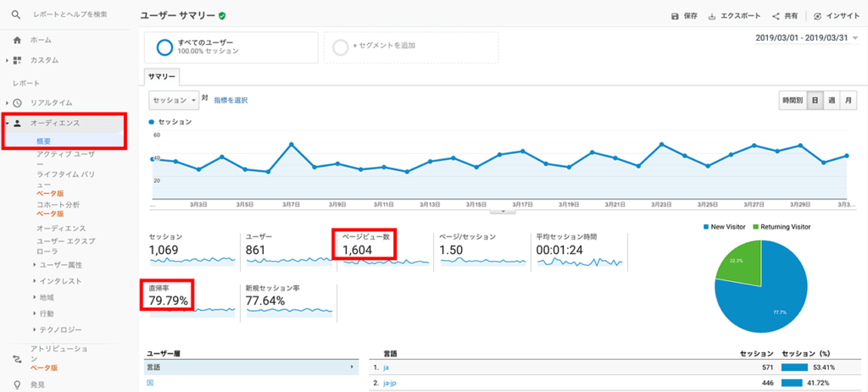Viewport: 868px width, 392px height.
Task: Click the リアルタイム clock icon
Action: point(17,102)
